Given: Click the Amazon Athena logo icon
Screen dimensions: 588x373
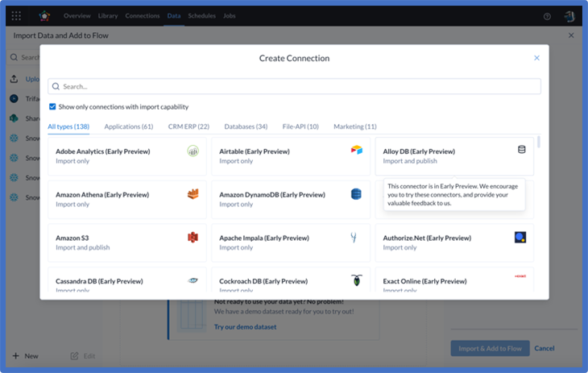Looking at the screenshot, I should click(x=193, y=194).
